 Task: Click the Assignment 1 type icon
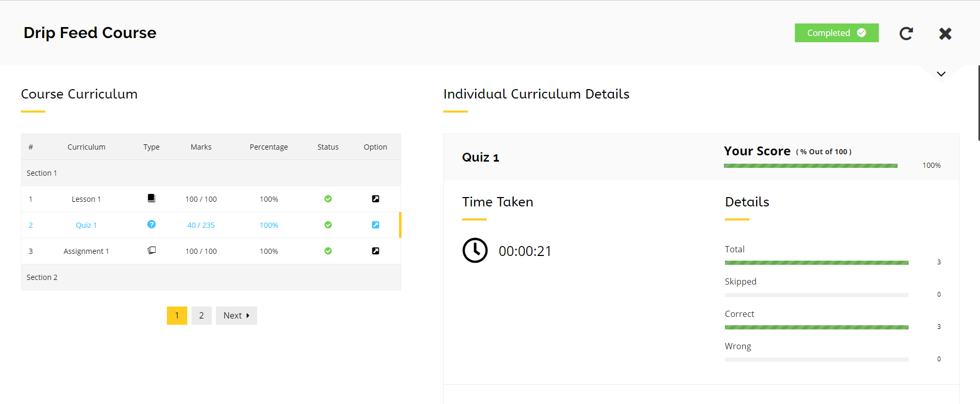pos(152,250)
